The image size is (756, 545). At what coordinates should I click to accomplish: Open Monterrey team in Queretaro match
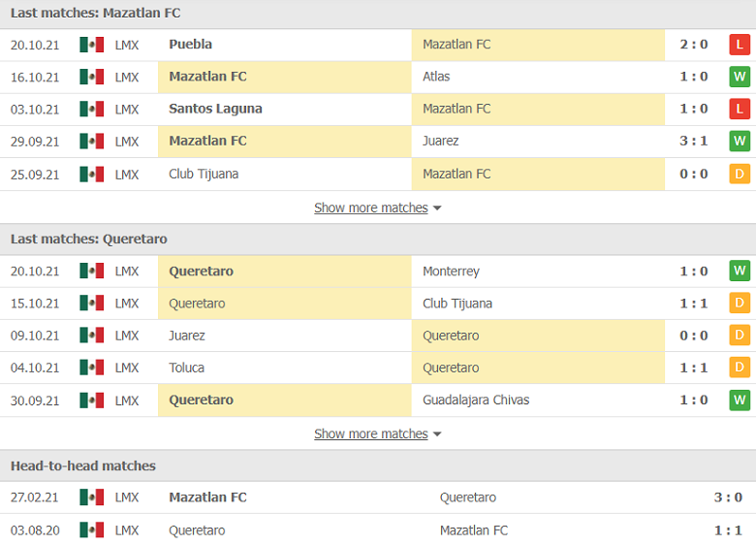[451, 272]
